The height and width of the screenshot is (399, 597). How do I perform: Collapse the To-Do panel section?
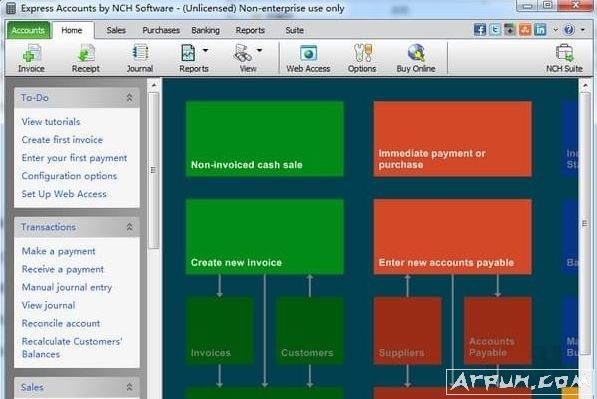pyautogui.click(x=129, y=98)
